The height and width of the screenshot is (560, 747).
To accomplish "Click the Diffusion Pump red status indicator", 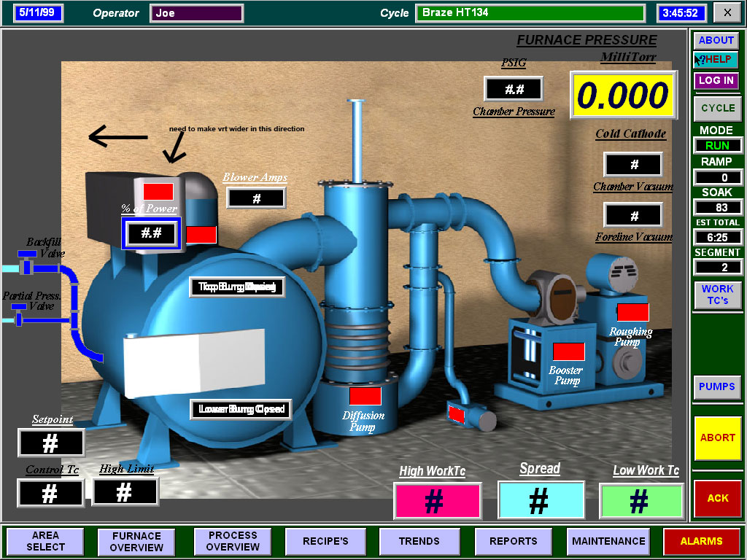I will [365, 396].
